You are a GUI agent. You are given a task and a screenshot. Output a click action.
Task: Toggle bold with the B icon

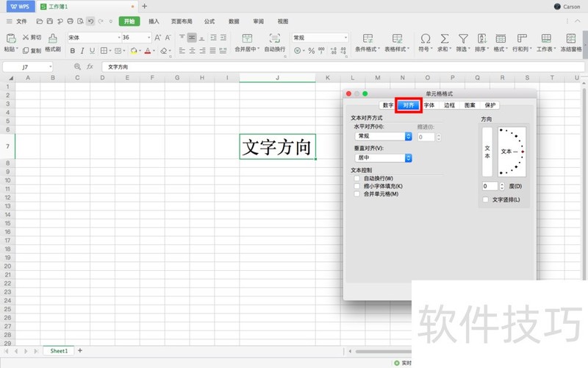click(72, 51)
